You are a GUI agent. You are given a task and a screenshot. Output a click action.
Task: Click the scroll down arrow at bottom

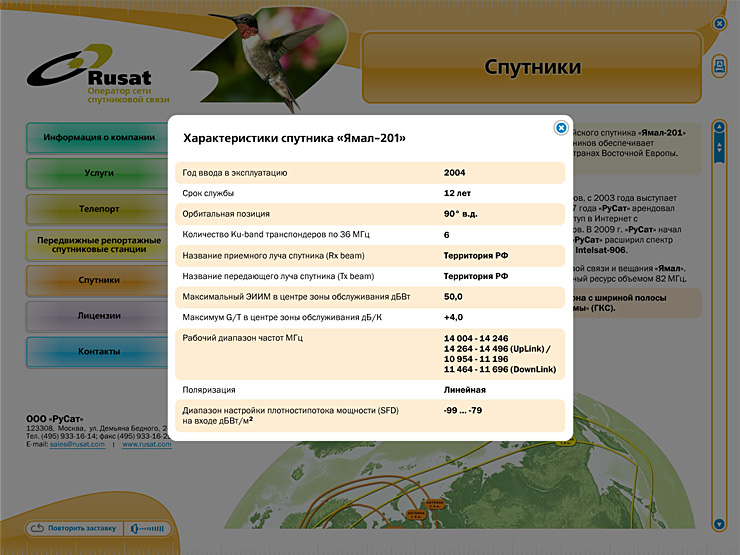point(718,523)
